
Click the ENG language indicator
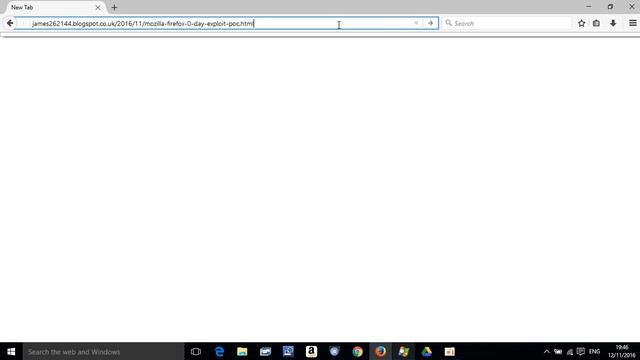click(x=594, y=351)
